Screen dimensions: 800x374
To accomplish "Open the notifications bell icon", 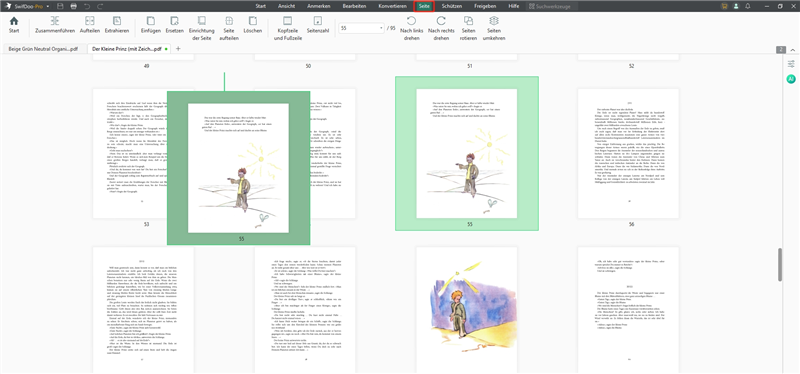I will pyautogui.click(x=747, y=6).
